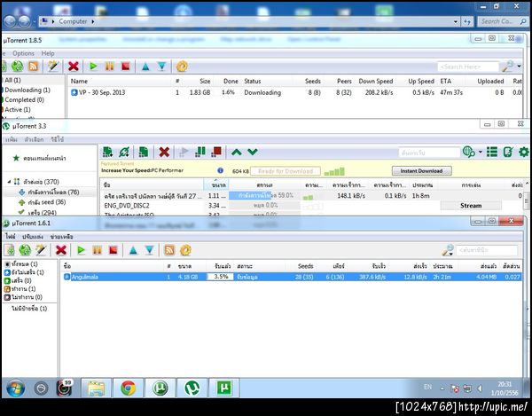Screen dimensions: 532x416
Task: Sort by Down Speed column in uTorrent 1.8.5
Action: pos(376,81)
